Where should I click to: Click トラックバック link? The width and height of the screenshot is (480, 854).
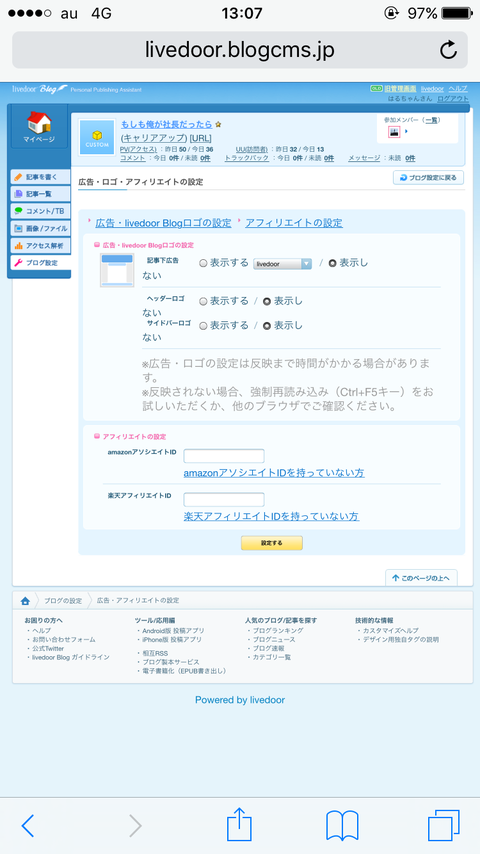coord(247,158)
